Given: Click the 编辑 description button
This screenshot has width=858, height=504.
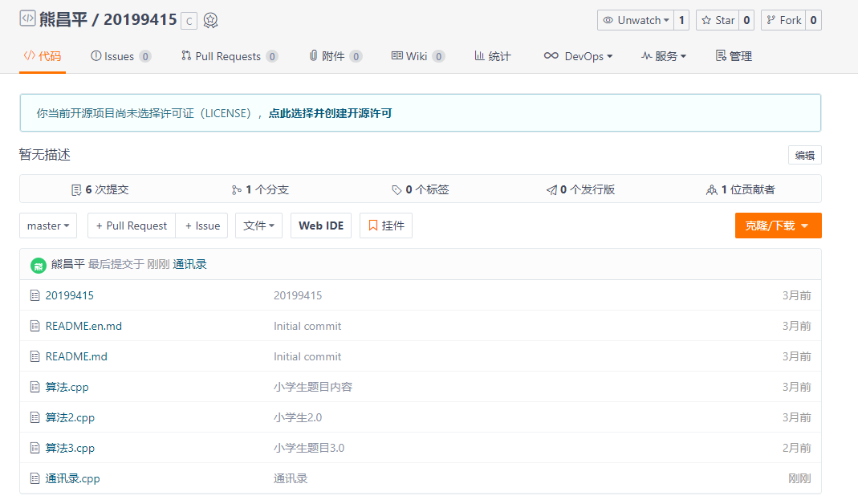Looking at the screenshot, I should 804,155.
